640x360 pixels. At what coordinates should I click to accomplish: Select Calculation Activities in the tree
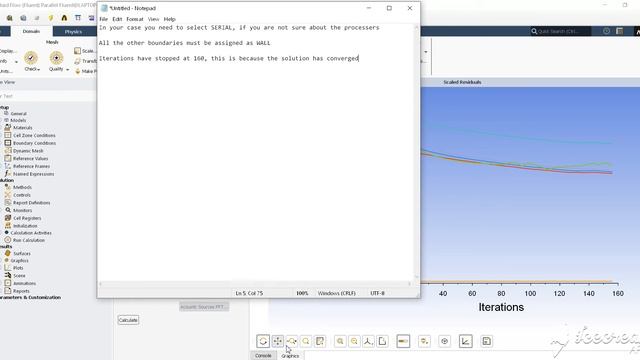[x=31, y=233]
